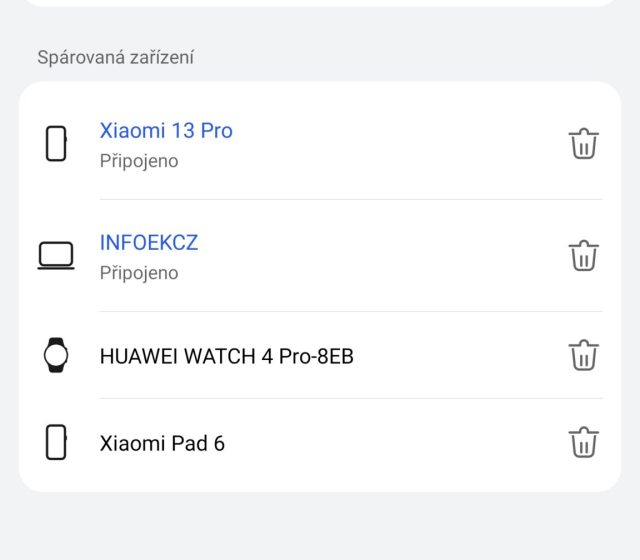
Task: Open the Xiaomi 13 Pro device name
Action: coord(166,131)
